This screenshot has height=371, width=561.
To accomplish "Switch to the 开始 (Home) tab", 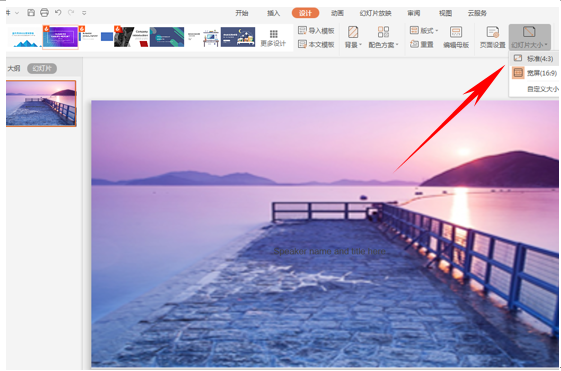I will (242, 13).
